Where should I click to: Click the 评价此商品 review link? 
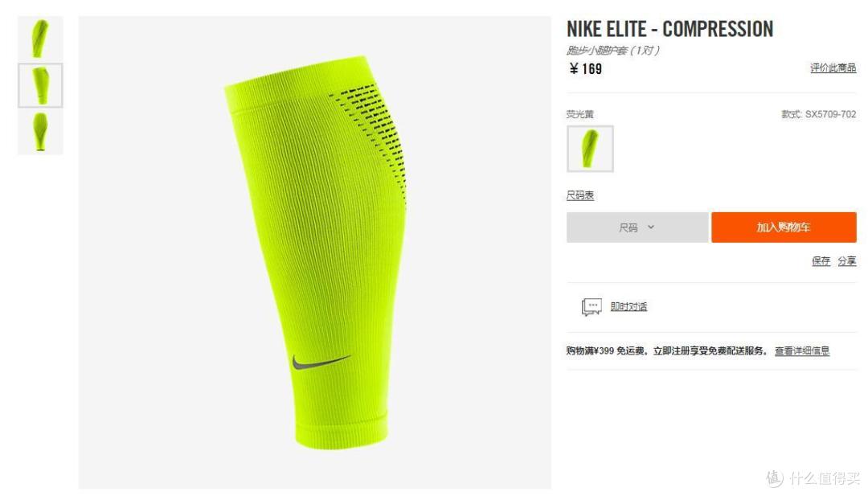coord(833,68)
